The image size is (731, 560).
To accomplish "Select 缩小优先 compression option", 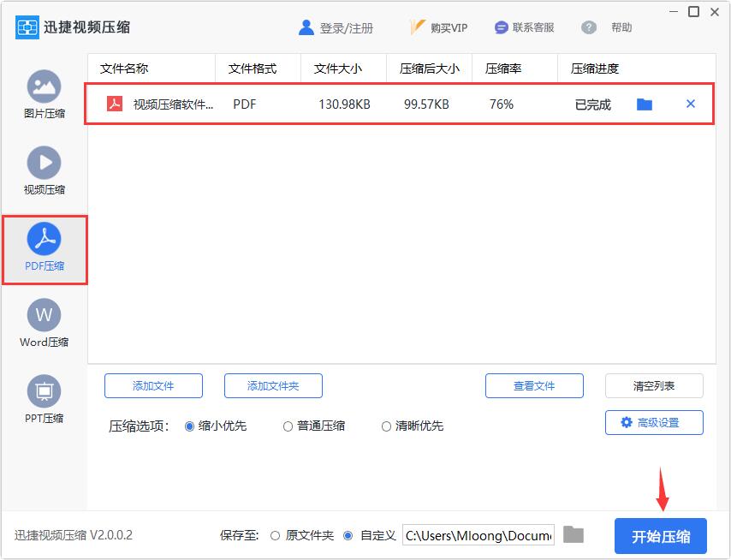I will (189, 426).
